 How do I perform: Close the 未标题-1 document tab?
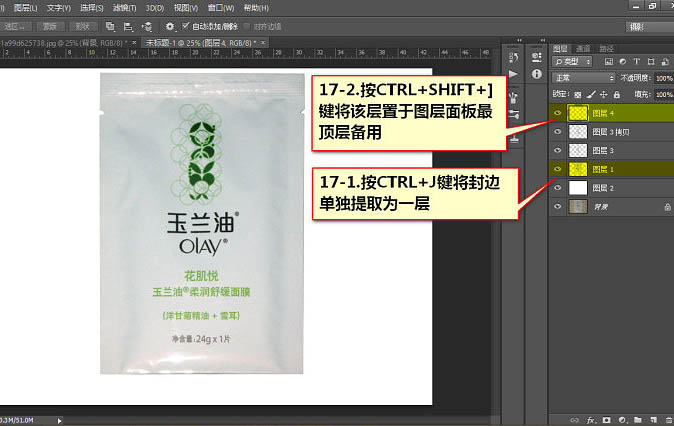pyautogui.click(x=263, y=43)
